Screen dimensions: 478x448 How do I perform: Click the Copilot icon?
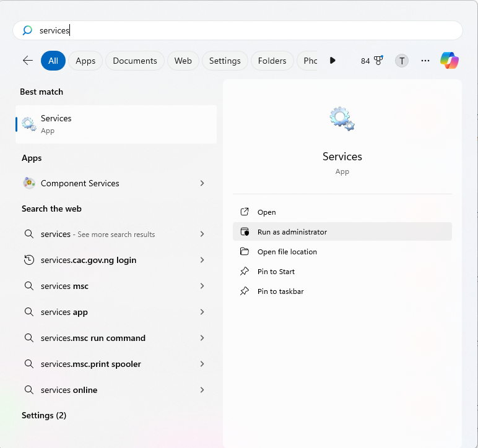[x=450, y=61]
